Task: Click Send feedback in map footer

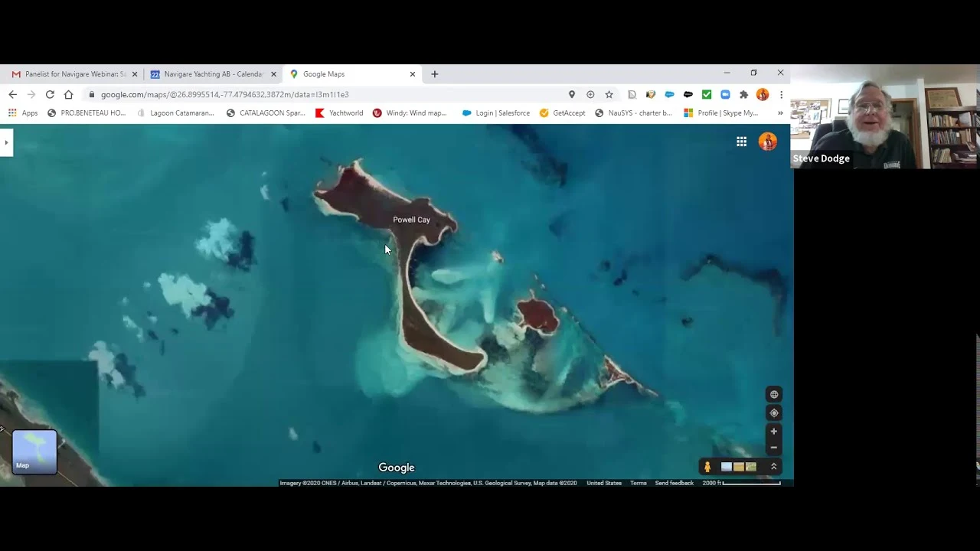Action: (674, 483)
